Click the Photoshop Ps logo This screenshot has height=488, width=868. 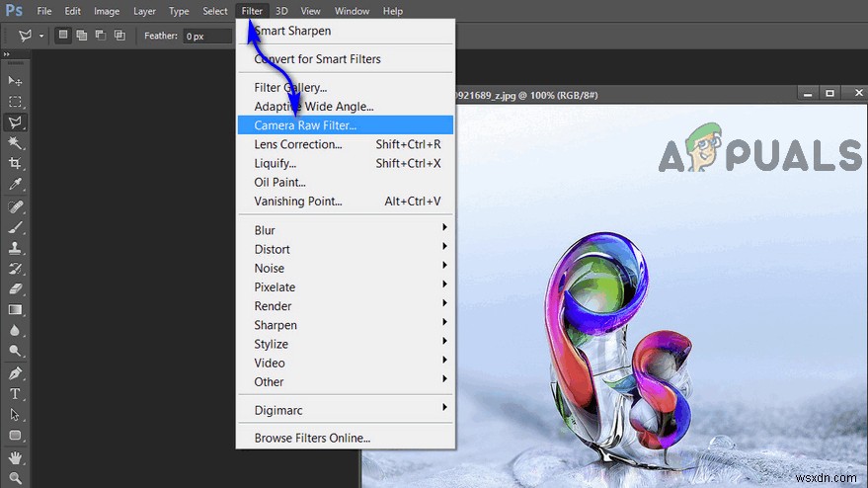coord(14,11)
